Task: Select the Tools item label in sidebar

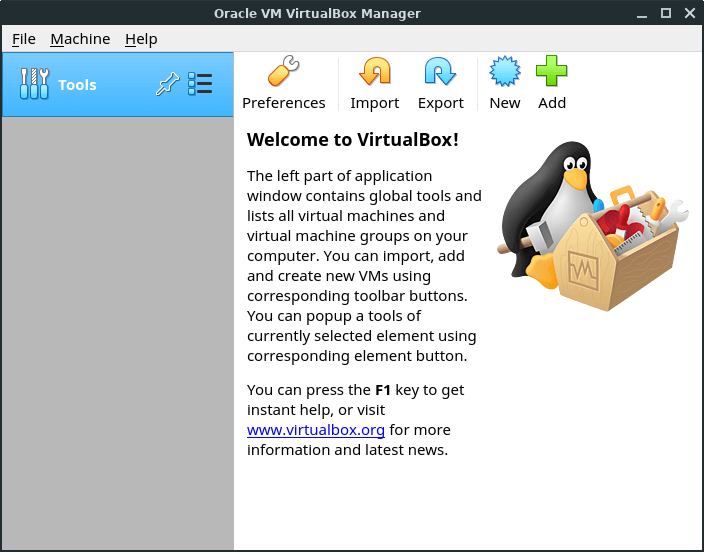Action: click(77, 85)
